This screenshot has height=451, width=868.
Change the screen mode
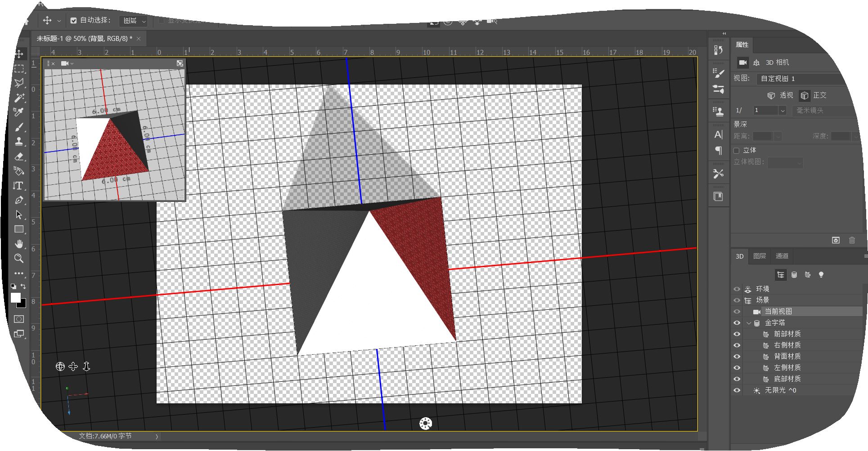(19, 334)
